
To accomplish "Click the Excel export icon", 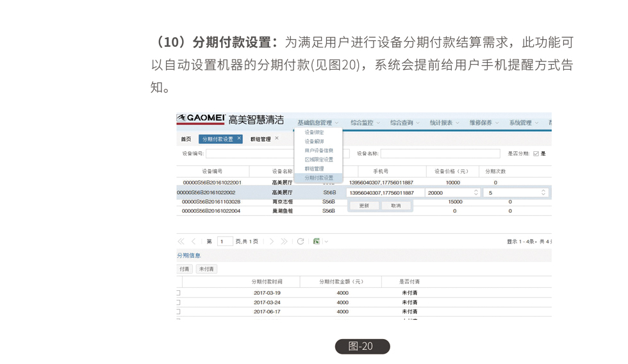I will pos(317,242).
